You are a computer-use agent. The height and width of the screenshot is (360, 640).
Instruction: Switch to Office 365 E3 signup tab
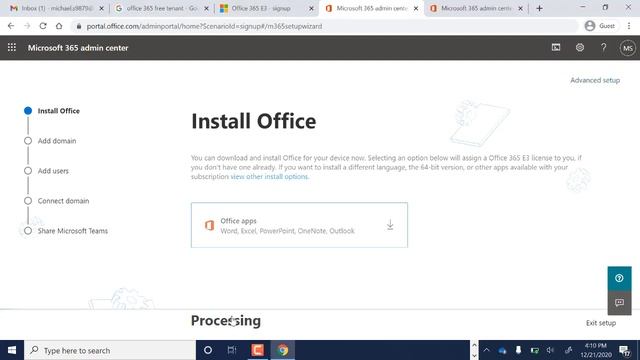coord(261,8)
